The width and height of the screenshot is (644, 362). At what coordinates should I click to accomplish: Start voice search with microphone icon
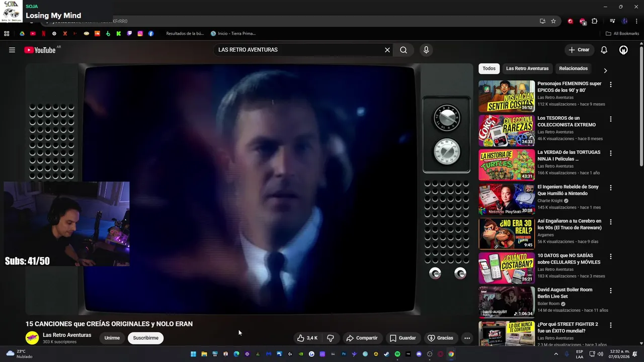point(426,50)
